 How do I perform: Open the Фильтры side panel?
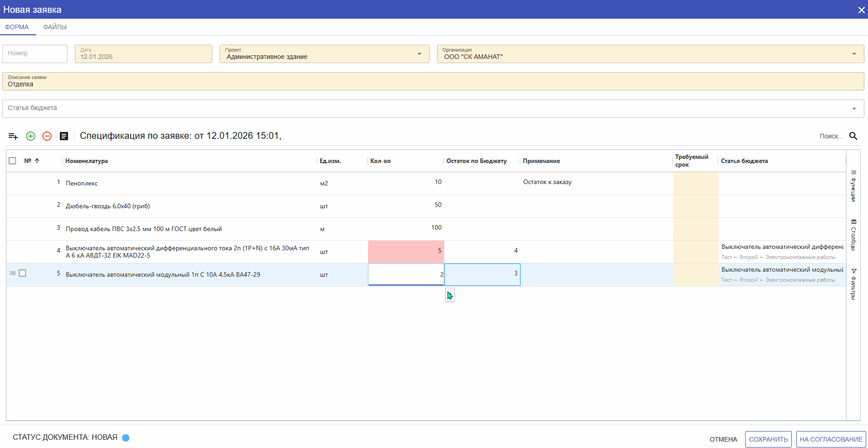[853, 284]
